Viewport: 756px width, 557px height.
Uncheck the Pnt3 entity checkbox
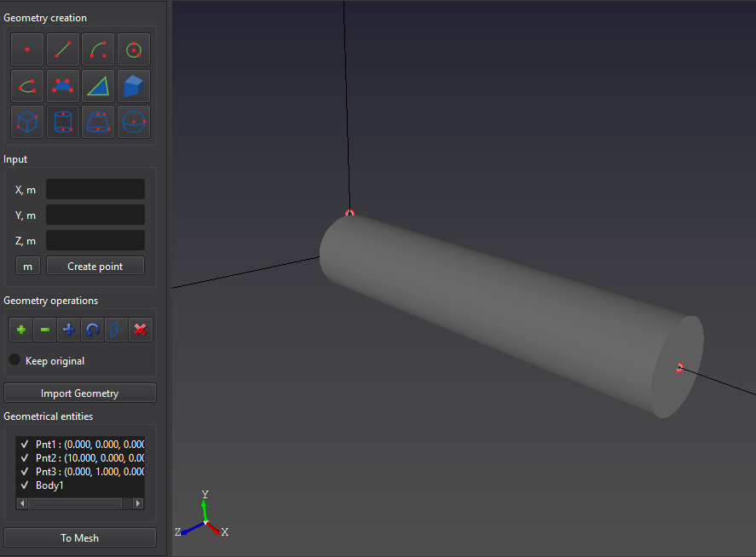(25, 472)
